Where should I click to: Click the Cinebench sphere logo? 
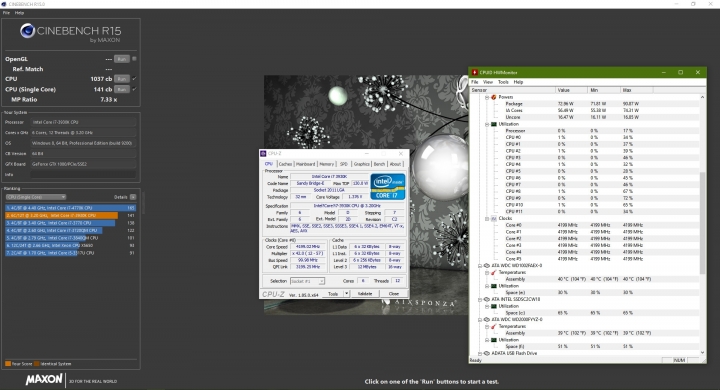(28, 31)
